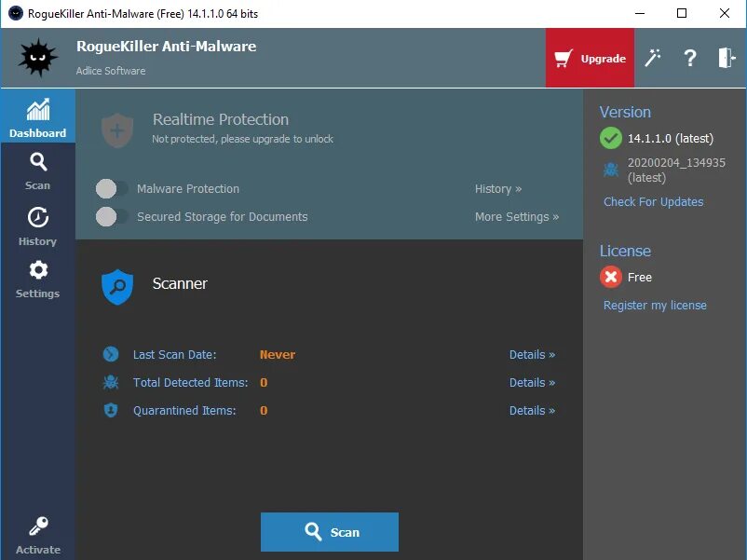Viewport: 747px width, 560px height.
Task: Open Details for Last Scan Date
Action: click(x=532, y=355)
